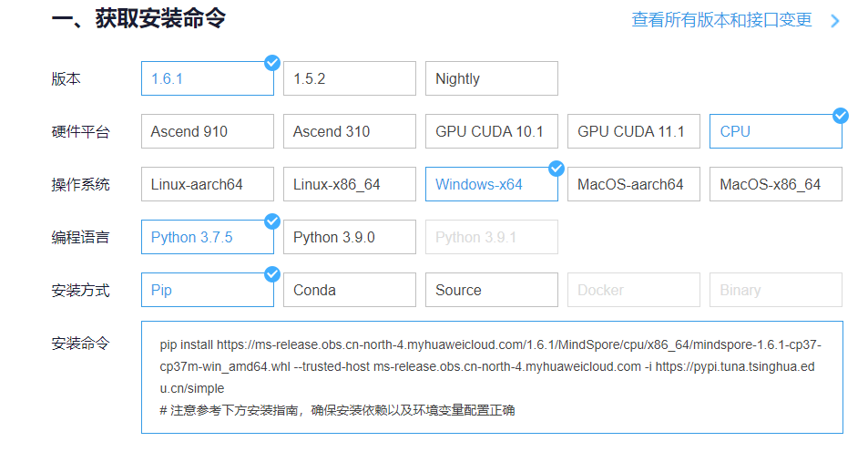This screenshot has height=452, width=868.
Task: Choose GPU CUDA 11.1 platform
Action: (634, 131)
